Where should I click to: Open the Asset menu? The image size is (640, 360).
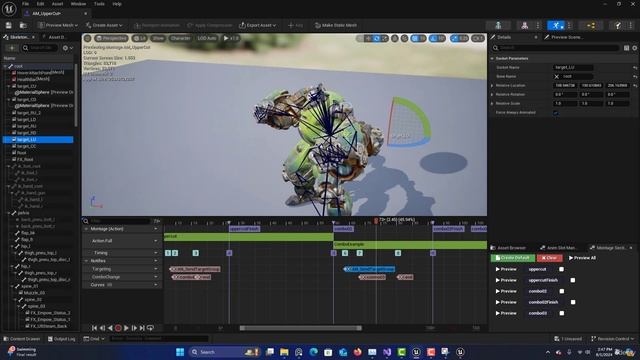click(x=58, y=4)
